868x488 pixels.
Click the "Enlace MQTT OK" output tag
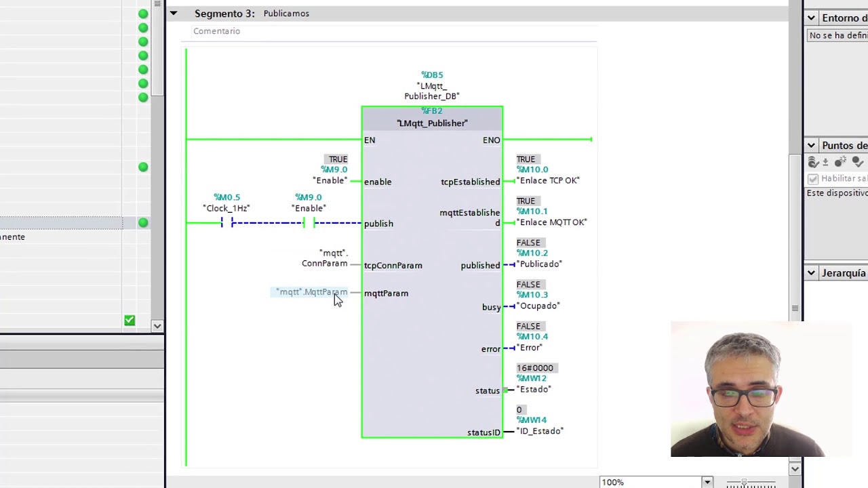click(x=552, y=222)
